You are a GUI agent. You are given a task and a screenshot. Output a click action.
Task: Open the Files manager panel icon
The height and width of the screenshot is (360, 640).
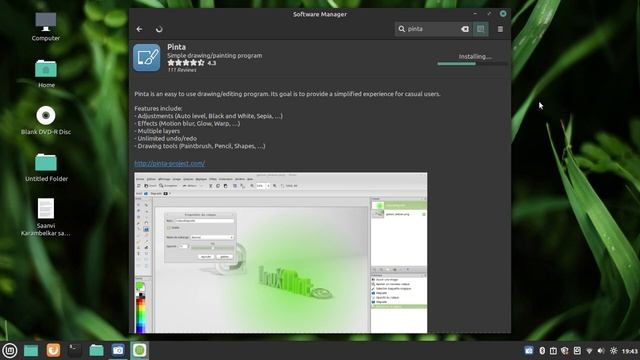coord(96,350)
